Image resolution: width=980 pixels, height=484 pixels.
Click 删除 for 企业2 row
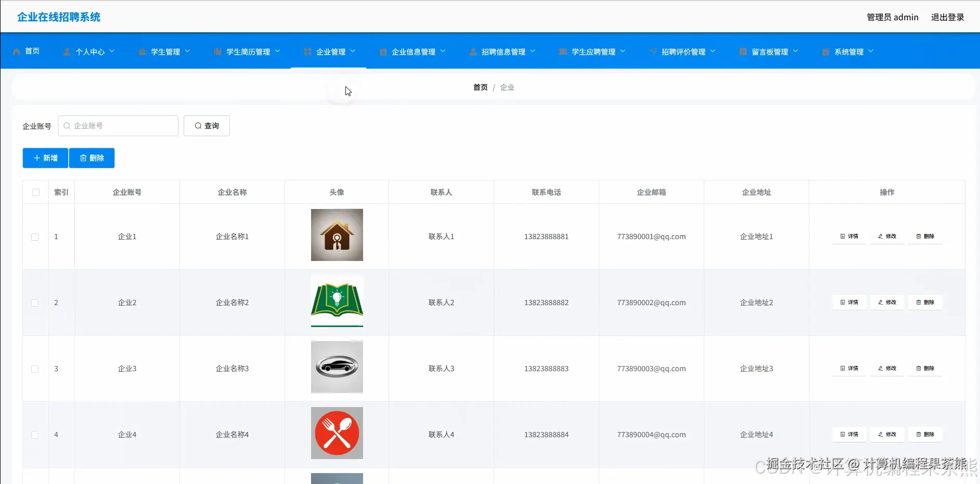925,303
